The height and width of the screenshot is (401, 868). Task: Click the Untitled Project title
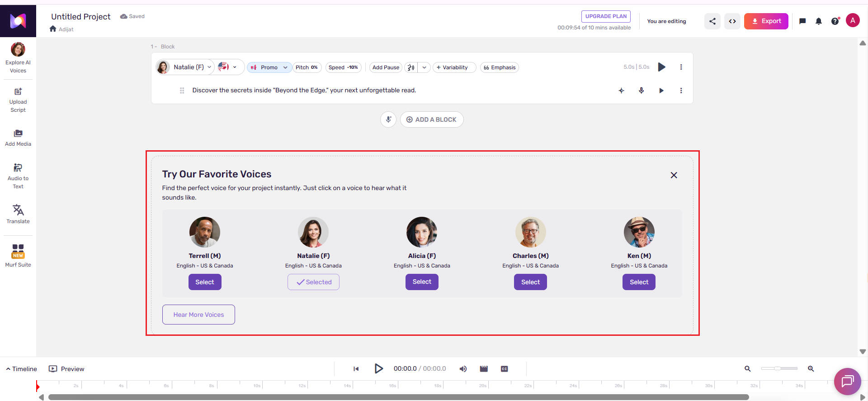coord(80,17)
